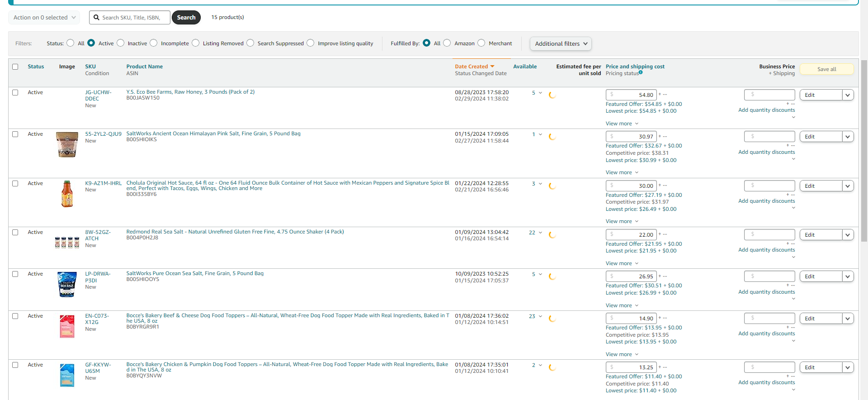Screen dimensions: 868x400
Task: Check the Bocce's Beef & Cheese topper row
Action: [15, 316]
